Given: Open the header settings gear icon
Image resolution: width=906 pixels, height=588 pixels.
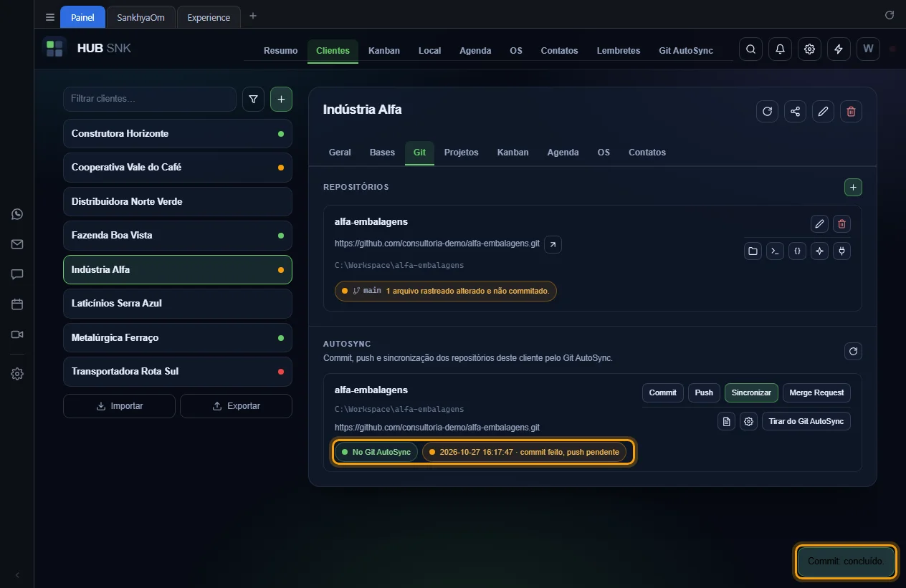Looking at the screenshot, I should tap(809, 49).
